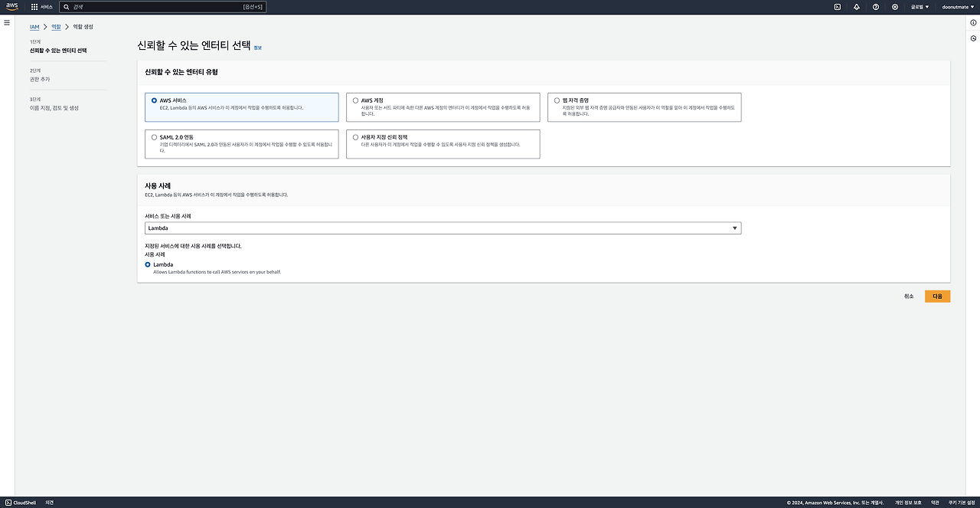Open the info panel icon at right edge
980x508 pixels.
click(x=973, y=23)
